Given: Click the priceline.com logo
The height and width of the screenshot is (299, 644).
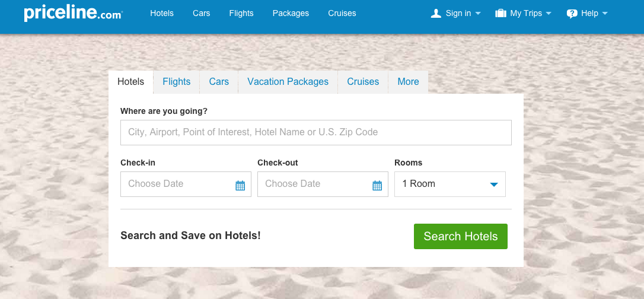Looking at the screenshot, I should coord(73,14).
